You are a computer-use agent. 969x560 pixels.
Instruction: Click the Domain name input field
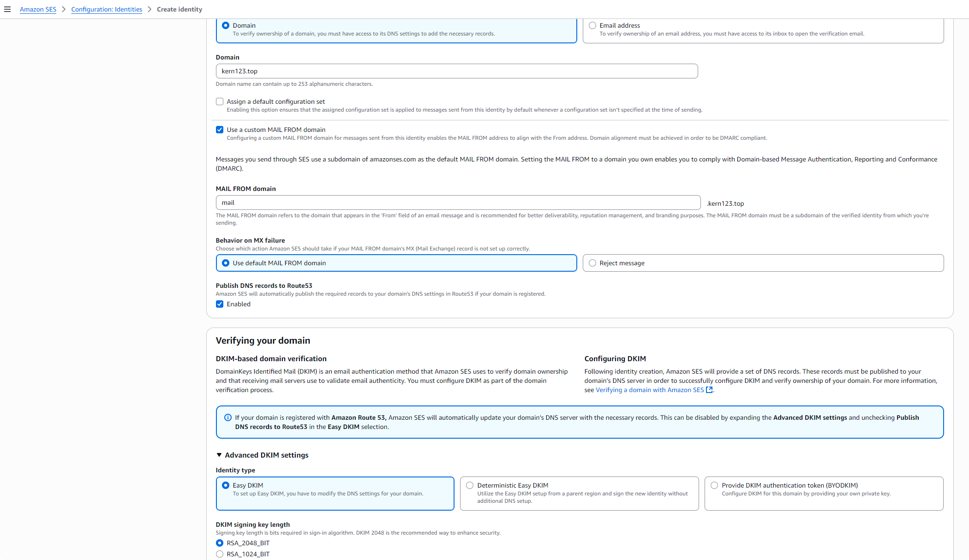tap(457, 71)
